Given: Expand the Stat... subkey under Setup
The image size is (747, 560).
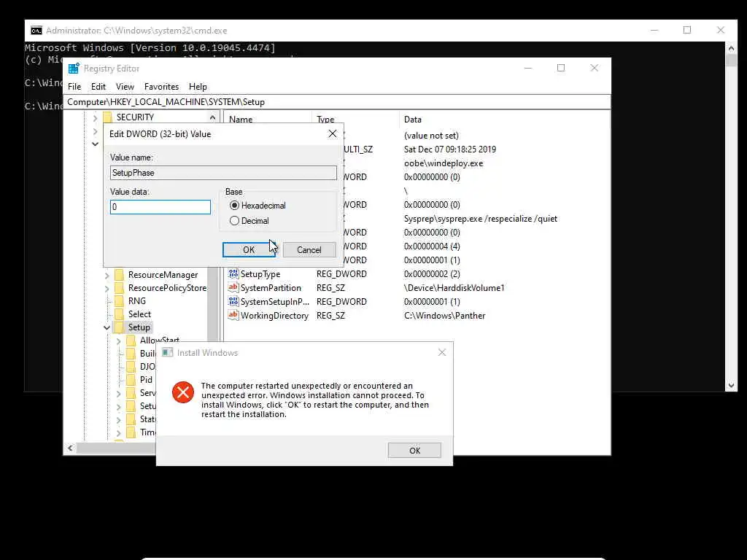Looking at the screenshot, I should (x=119, y=419).
